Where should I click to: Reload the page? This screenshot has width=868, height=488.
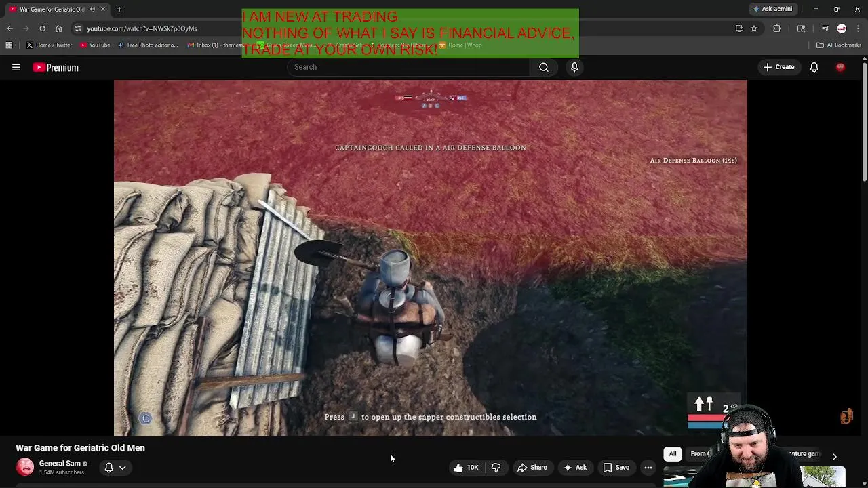click(42, 28)
